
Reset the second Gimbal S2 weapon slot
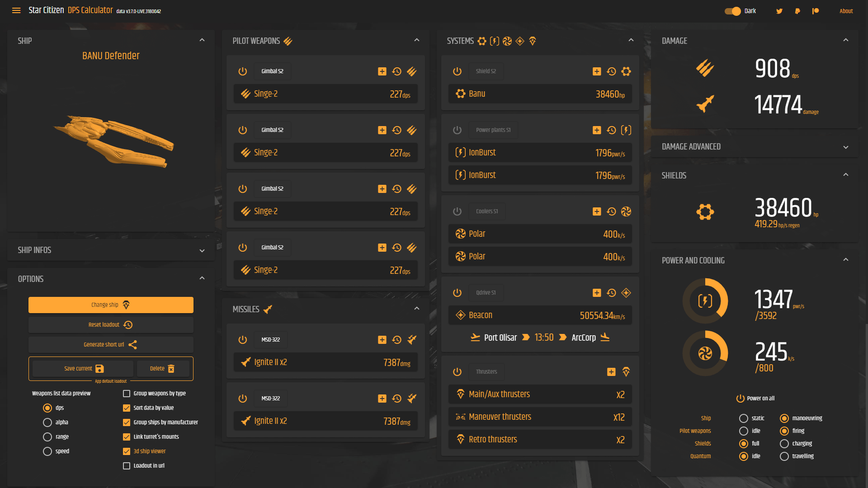(x=397, y=130)
